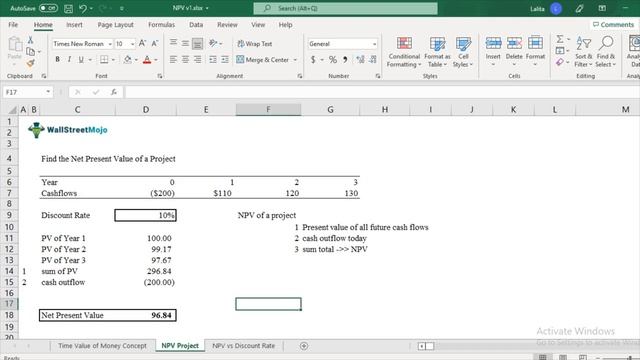Open the General number format dropdown
The width and height of the screenshot is (640, 360).
(x=374, y=44)
